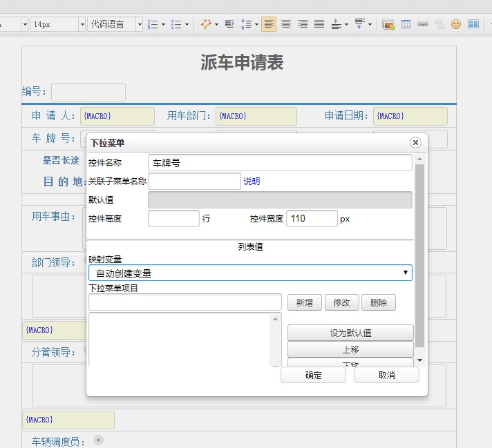This screenshot has height=448, width=492.
Task: Click the insert link chain icon
Action: [x=422, y=24]
